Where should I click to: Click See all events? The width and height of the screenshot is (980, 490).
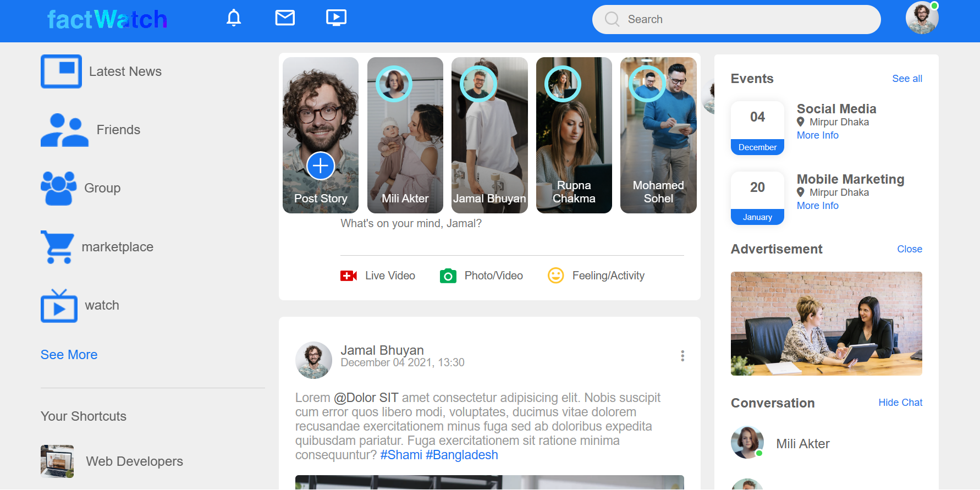907,79
